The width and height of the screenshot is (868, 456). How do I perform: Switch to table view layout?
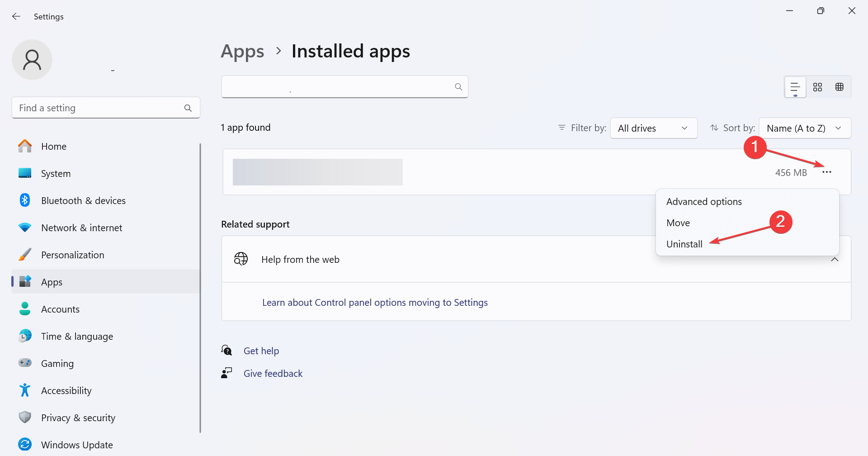tap(840, 87)
